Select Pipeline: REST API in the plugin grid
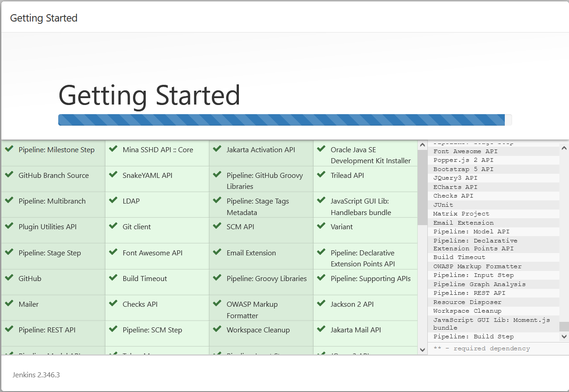Image resolution: width=569 pixels, height=392 pixels. [x=47, y=330]
